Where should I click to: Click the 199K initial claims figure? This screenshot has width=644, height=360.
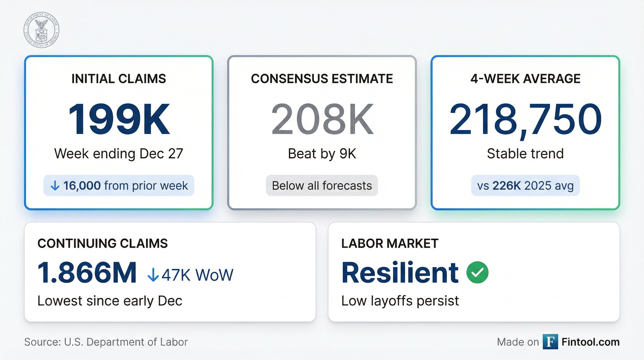point(119,120)
